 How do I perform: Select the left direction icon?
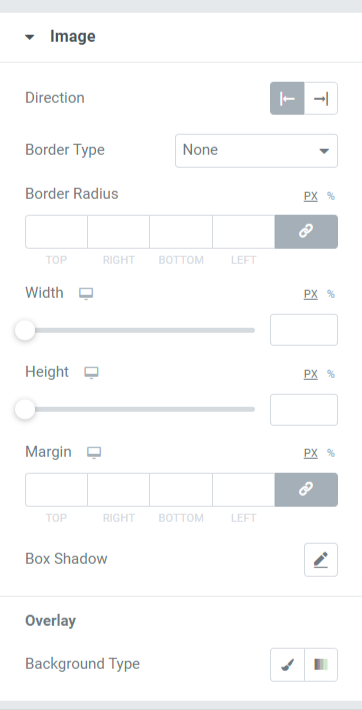click(287, 98)
